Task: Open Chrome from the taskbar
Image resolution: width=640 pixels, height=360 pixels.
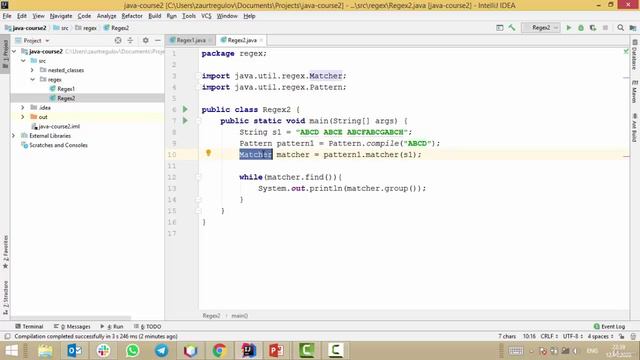Action: (x=219, y=351)
